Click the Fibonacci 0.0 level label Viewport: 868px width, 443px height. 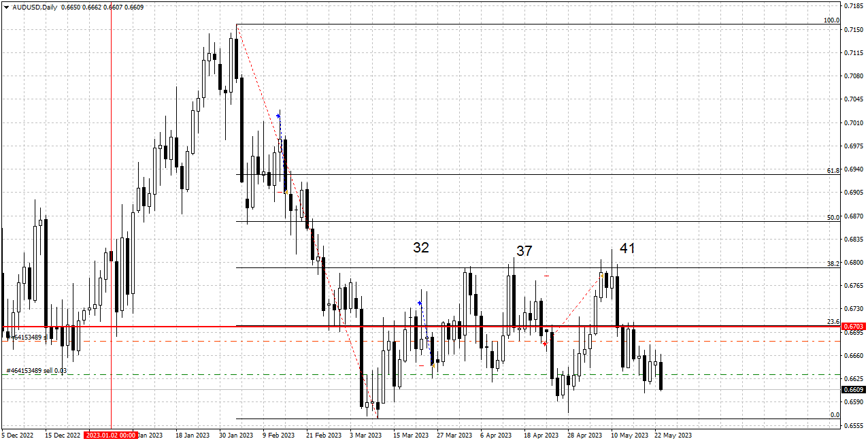[835, 414]
